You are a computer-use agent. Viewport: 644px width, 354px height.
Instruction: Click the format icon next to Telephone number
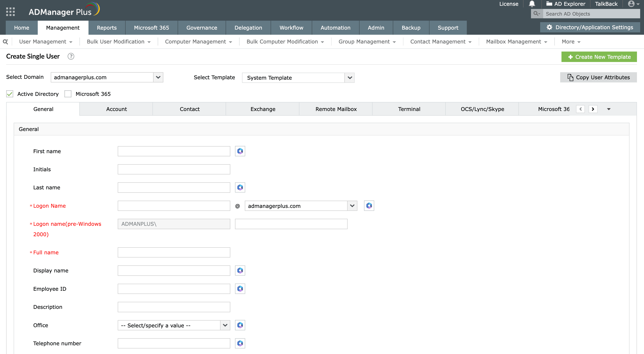click(x=240, y=344)
